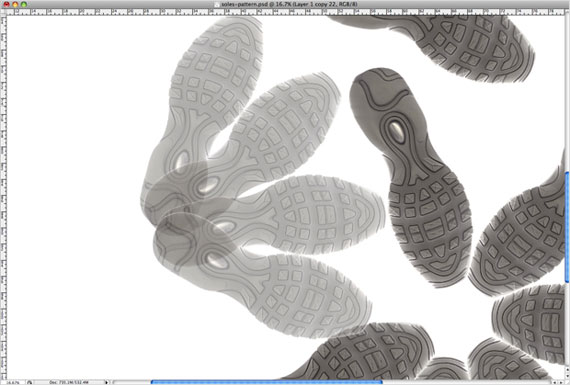Click the zoom percentage field in status bar
570x385 pixels.
tap(13, 382)
